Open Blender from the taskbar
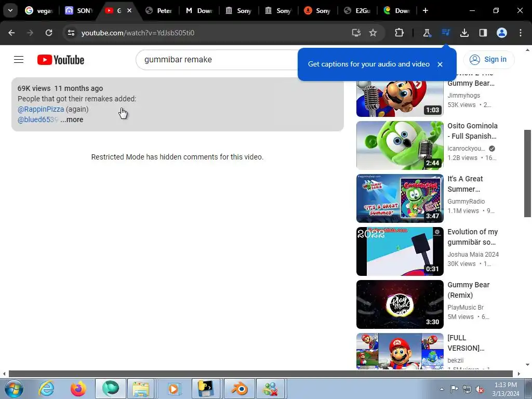Screen dimensions: 532x399 point(240,389)
